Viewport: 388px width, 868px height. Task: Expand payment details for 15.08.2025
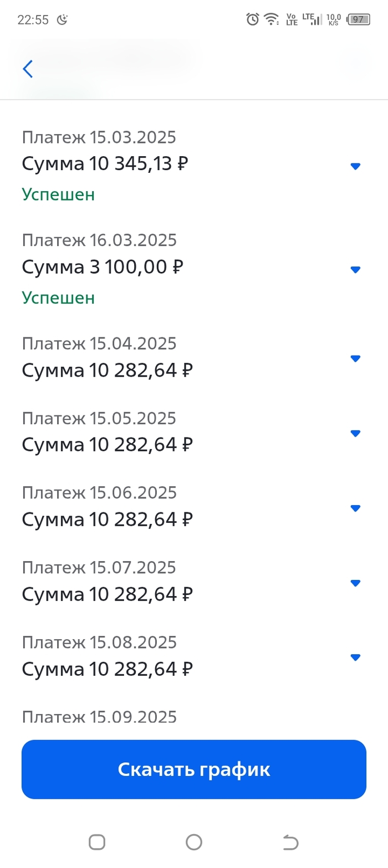(x=356, y=658)
